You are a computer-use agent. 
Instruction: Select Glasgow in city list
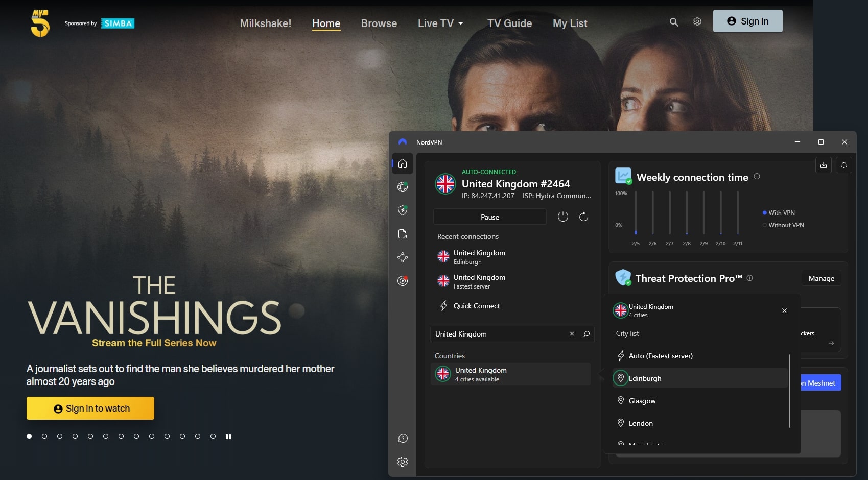click(700, 401)
